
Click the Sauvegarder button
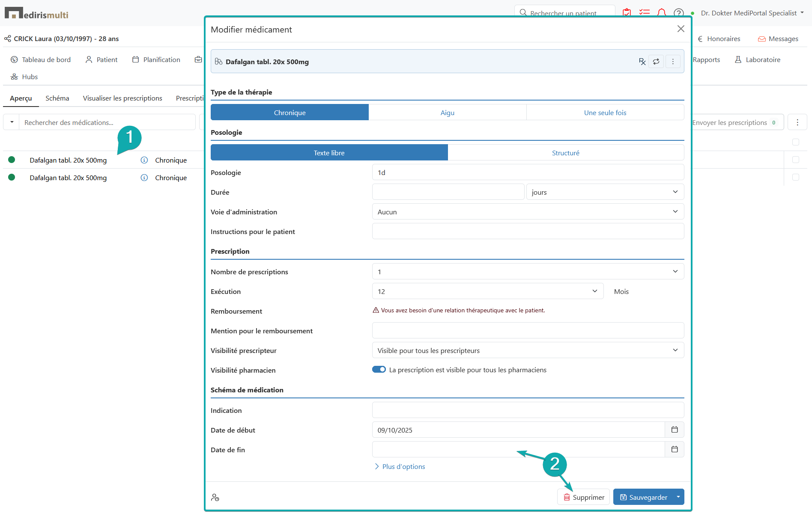(x=643, y=497)
